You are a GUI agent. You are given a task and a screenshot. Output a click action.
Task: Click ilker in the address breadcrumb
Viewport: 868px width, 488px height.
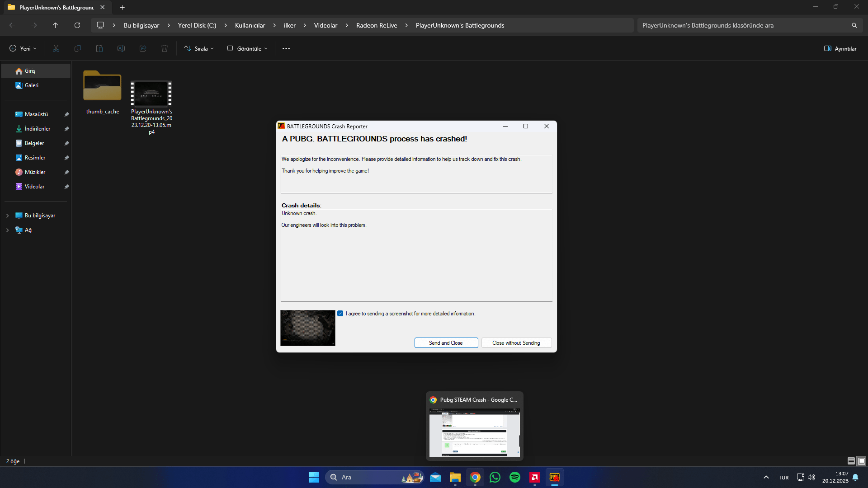click(x=290, y=25)
